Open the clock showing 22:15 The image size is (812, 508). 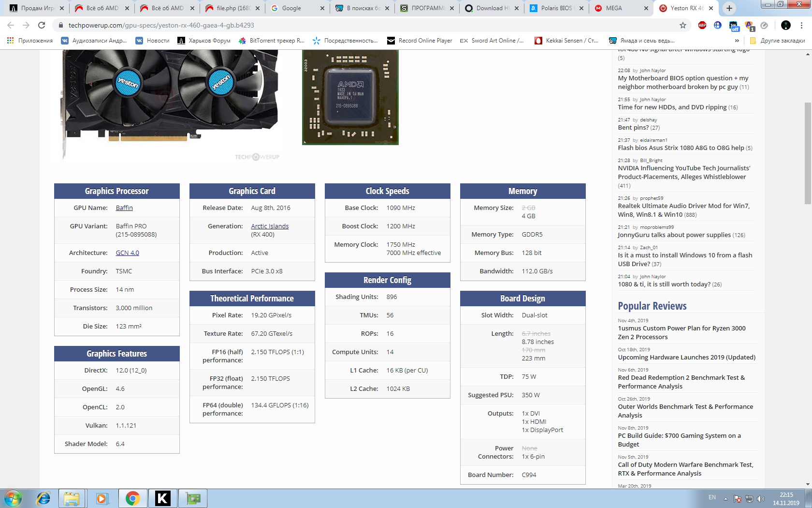pyautogui.click(x=786, y=499)
